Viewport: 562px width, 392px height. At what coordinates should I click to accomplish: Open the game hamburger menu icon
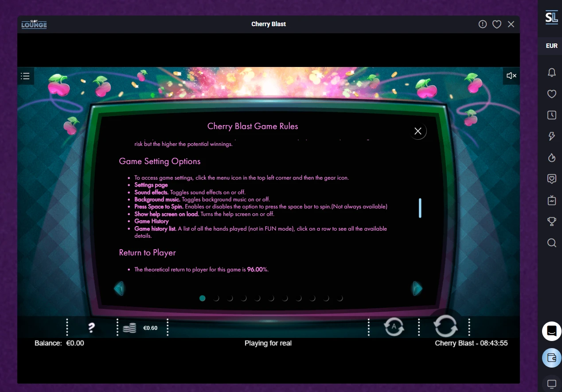pos(25,76)
